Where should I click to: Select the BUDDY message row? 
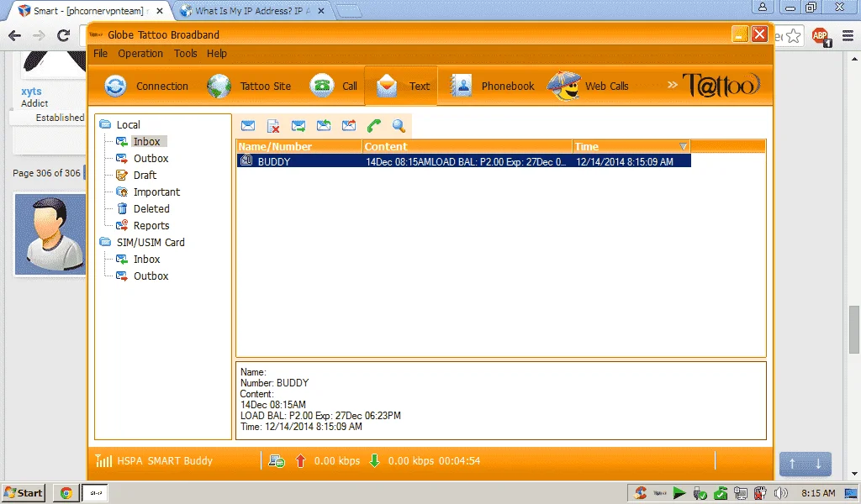tap(464, 161)
